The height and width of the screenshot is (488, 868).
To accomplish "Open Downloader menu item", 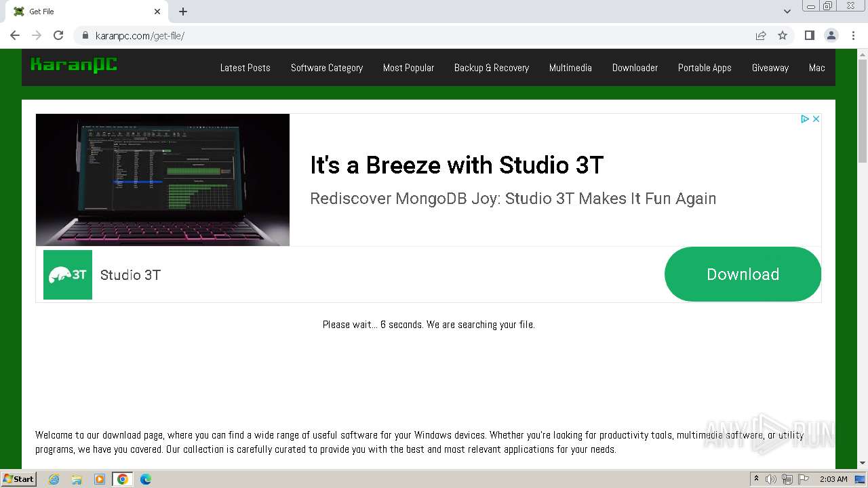I will (x=635, y=68).
